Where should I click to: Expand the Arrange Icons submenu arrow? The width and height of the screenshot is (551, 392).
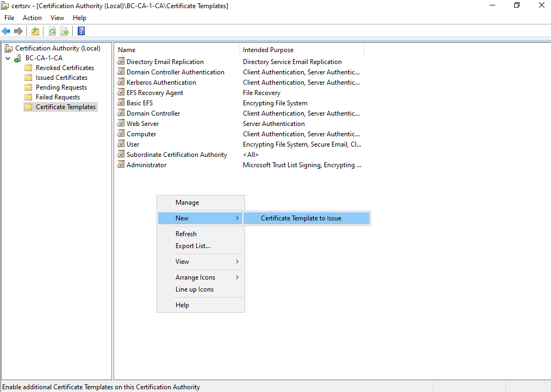click(x=237, y=277)
